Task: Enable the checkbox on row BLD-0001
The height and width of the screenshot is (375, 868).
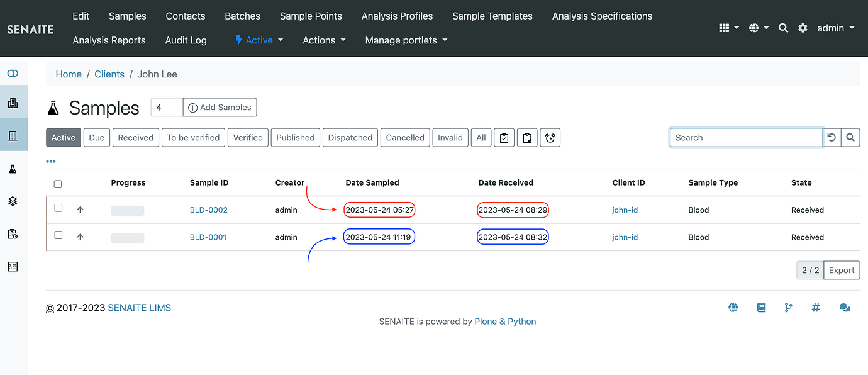Action: 58,236
